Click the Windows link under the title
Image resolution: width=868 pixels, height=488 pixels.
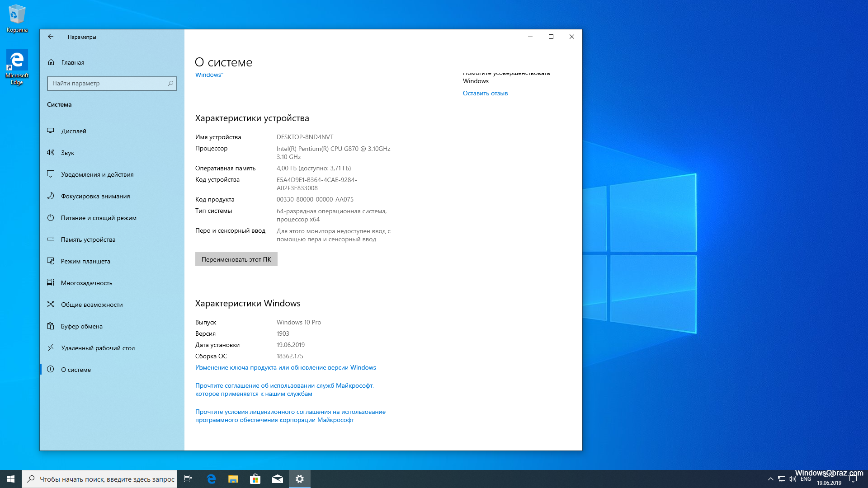click(209, 75)
